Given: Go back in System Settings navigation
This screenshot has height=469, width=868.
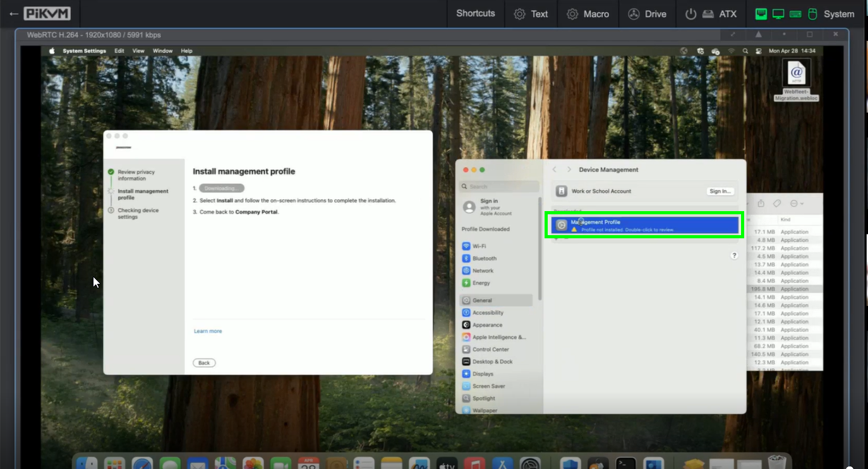Looking at the screenshot, I should 555,170.
